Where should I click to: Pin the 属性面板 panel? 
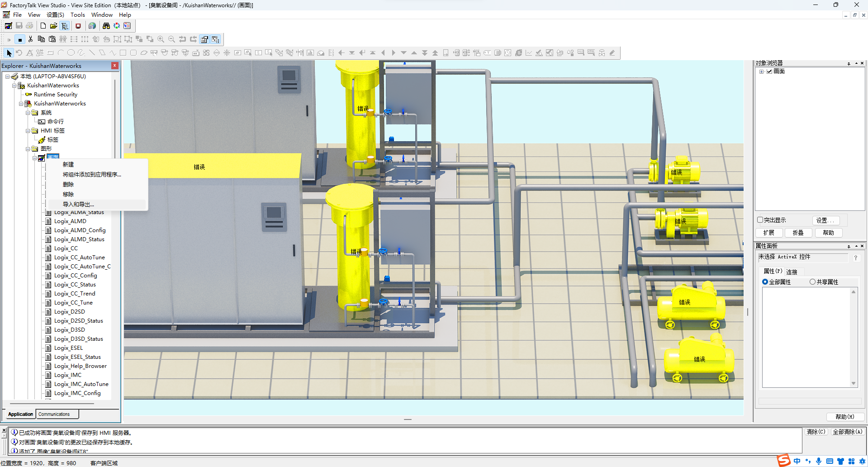tap(849, 246)
